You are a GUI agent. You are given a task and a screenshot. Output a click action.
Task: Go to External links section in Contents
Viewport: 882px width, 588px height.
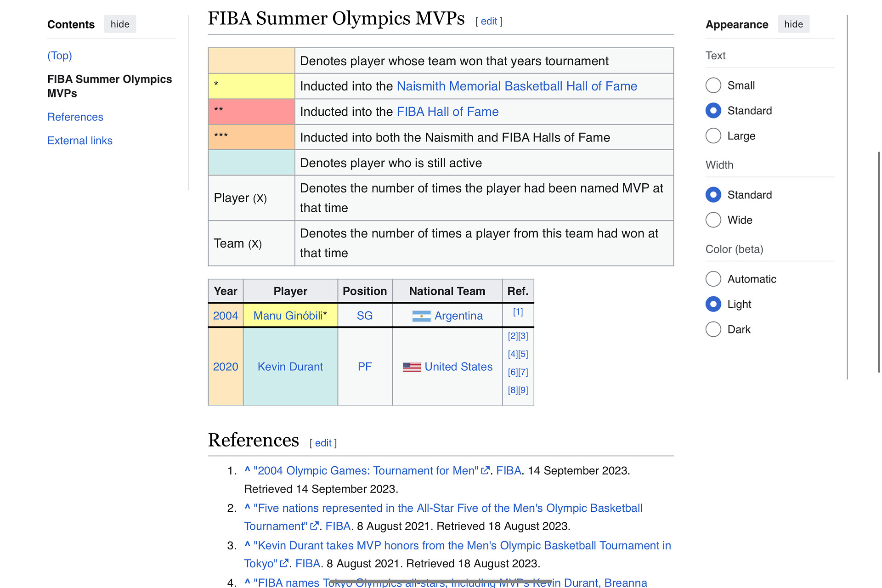tap(80, 141)
